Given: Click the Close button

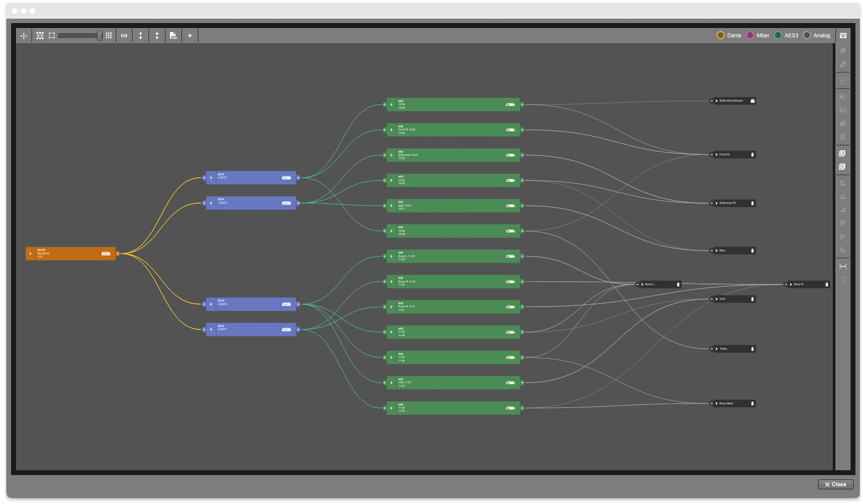Looking at the screenshot, I should pyautogui.click(x=836, y=484).
